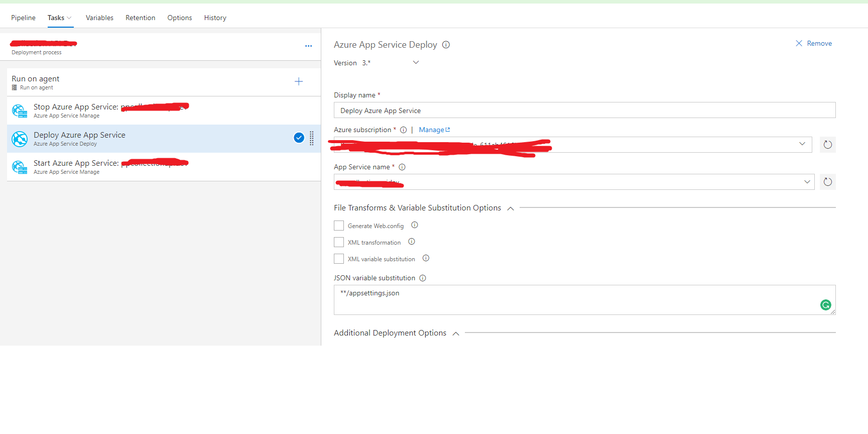Click the Stop Azure App Service task icon

[20, 111]
